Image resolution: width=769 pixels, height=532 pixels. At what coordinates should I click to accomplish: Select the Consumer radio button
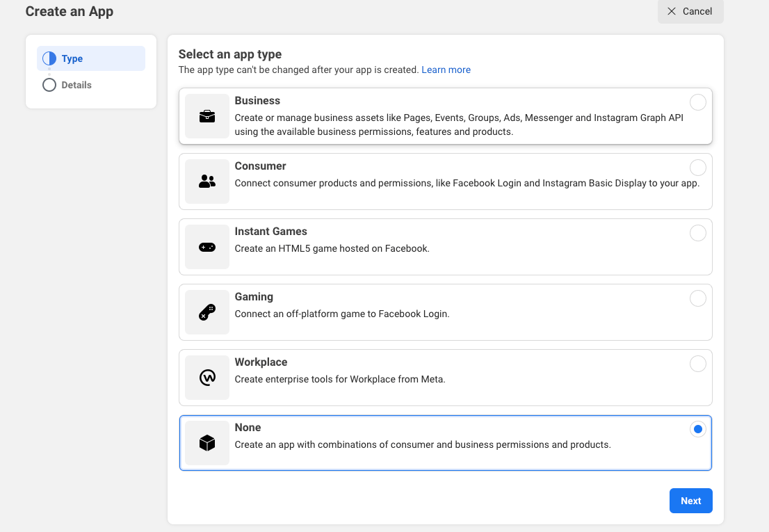(697, 168)
